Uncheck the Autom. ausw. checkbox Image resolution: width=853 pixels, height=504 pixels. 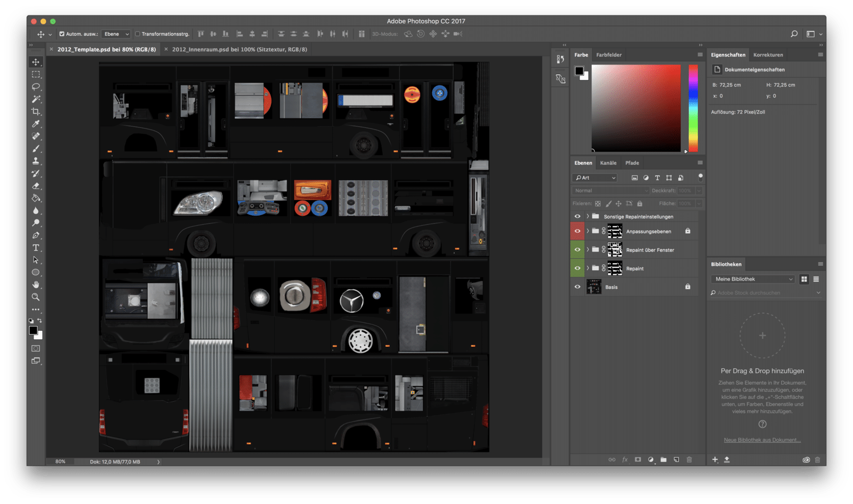point(62,34)
